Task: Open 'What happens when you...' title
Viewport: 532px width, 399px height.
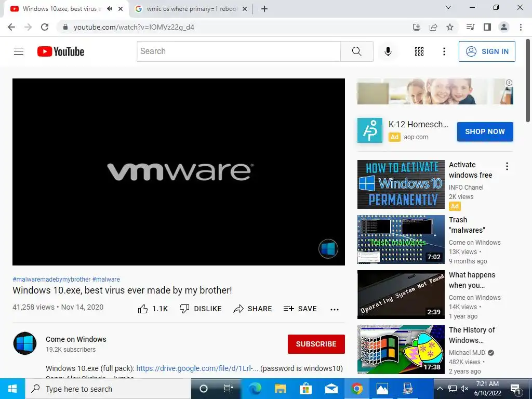Action: (x=472, y=280)
